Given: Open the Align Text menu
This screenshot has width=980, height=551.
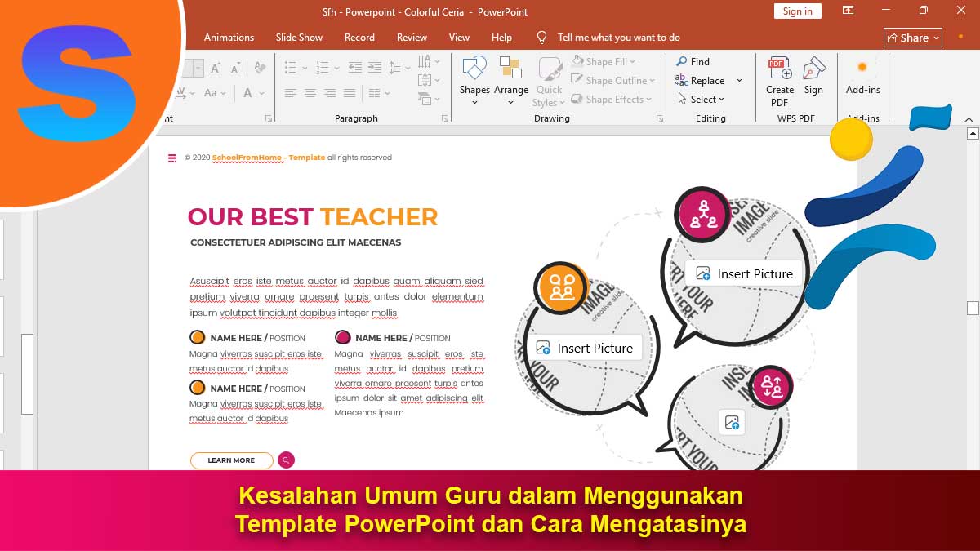Looking at the screenshot, I should pyautogui.click(x=429, y=80).
